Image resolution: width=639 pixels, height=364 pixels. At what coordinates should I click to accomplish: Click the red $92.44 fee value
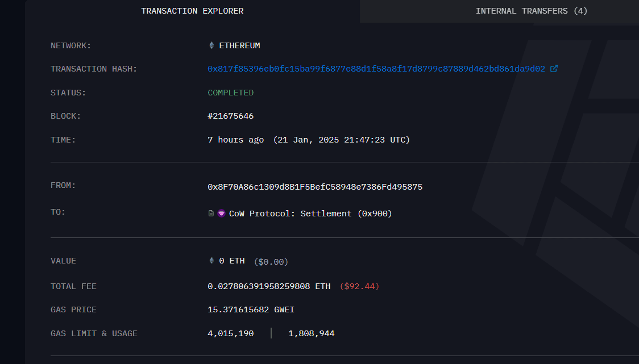pos(359,286)
